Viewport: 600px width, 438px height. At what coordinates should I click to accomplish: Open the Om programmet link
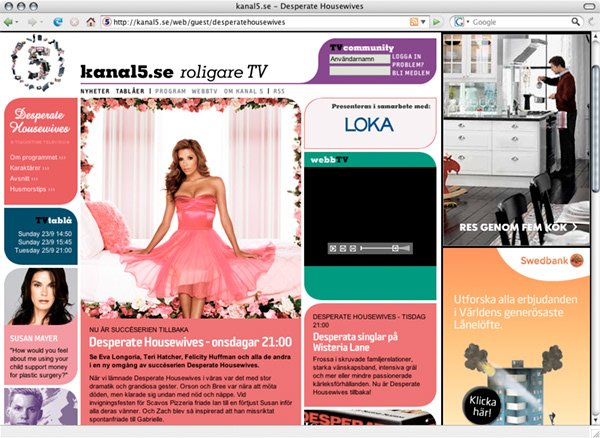[38, 157]
